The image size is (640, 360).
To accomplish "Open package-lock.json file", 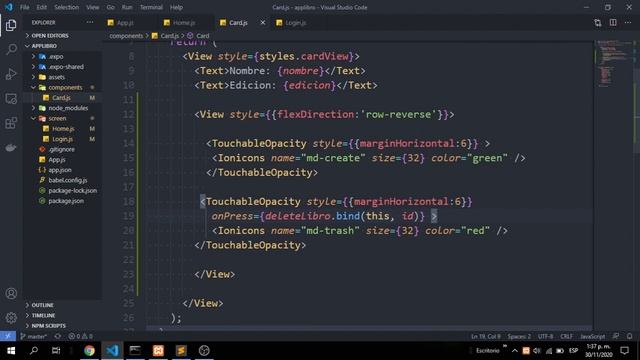I will [x=73, y=191].
